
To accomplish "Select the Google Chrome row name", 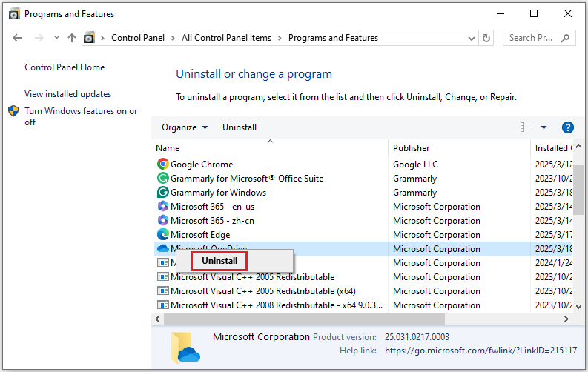I will (202, 165).
